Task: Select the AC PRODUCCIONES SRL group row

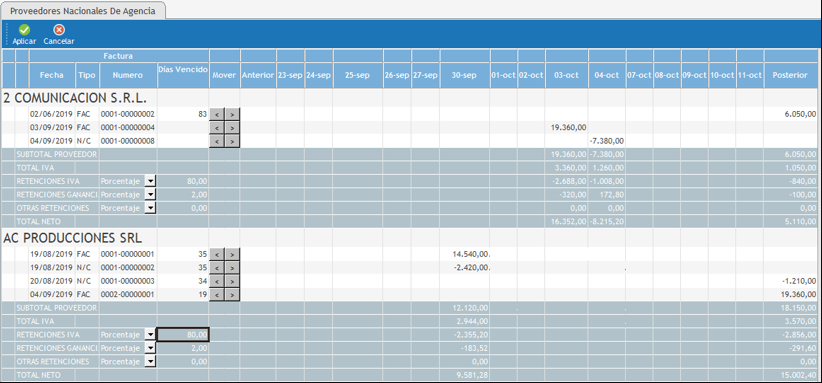Action: pyautogui.click(x=410, y=238)
